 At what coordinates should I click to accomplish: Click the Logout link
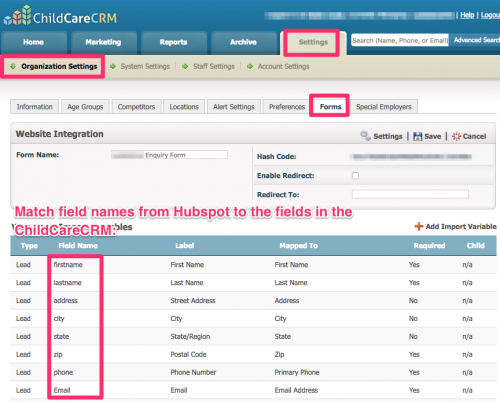(x=490, y=15)
